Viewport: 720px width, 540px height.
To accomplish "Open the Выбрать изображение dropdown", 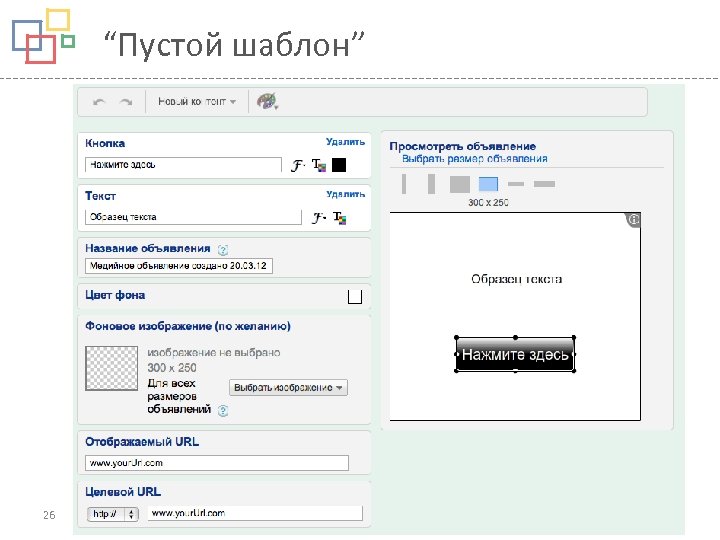I will (x=288, y=388).
